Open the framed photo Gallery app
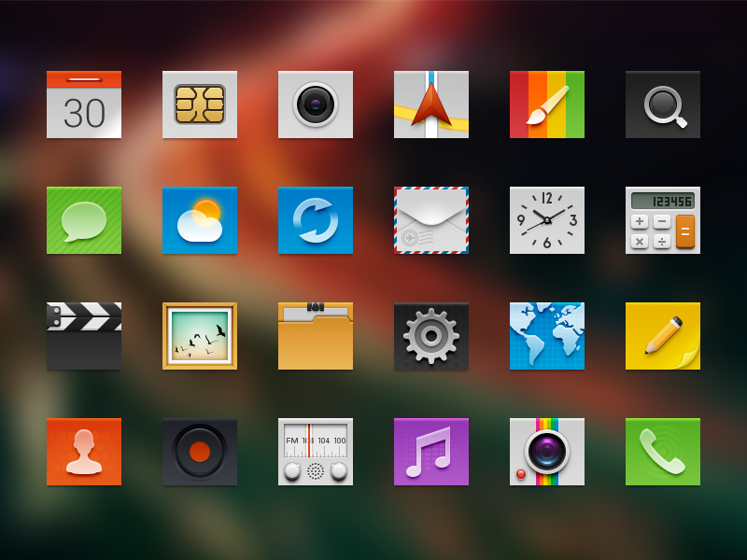 [x=200, y=336]
